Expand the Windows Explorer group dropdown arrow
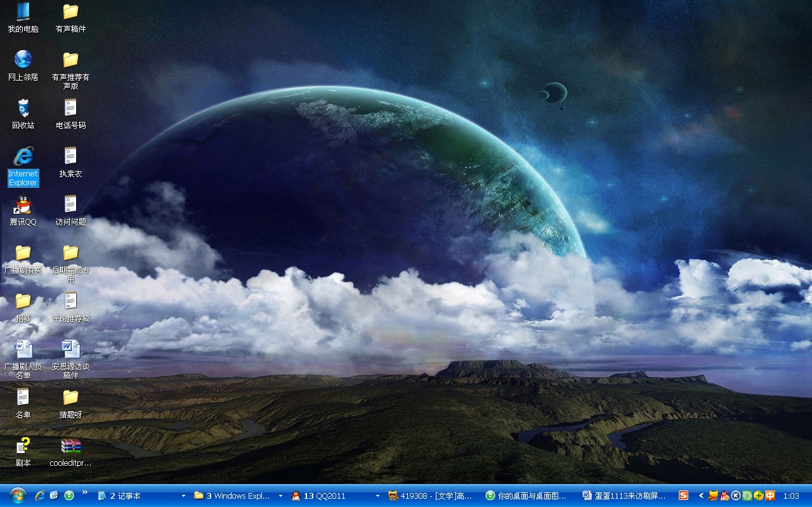Viewport: 812px width, 507px height. pyautogui.click(x=280, y=496)
